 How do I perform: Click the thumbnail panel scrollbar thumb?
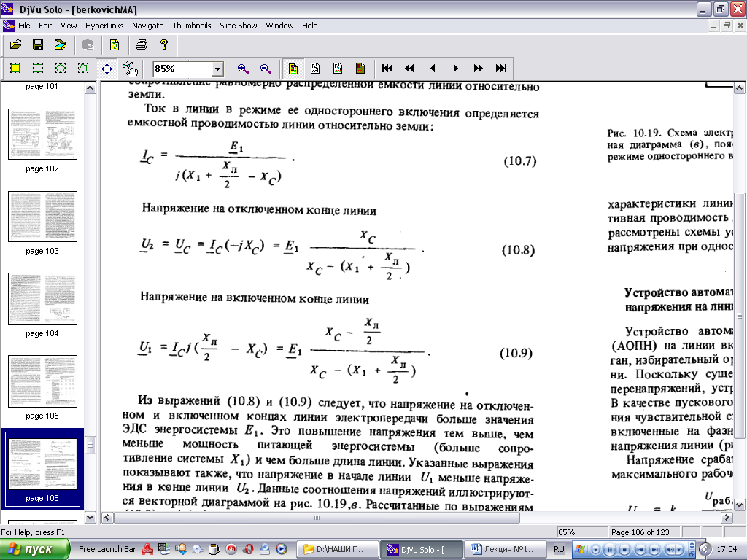click(x=90, y=446)
